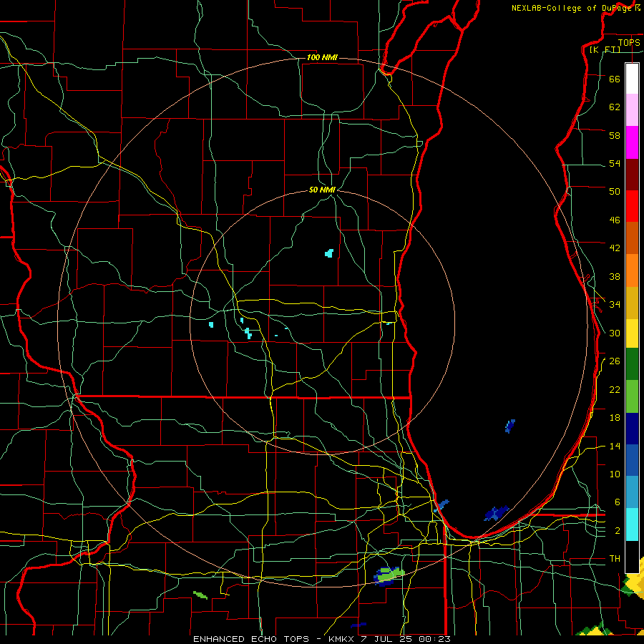644x644 pixels.
Task: Select the bright red legend band
Action: [x=632, y=206]
